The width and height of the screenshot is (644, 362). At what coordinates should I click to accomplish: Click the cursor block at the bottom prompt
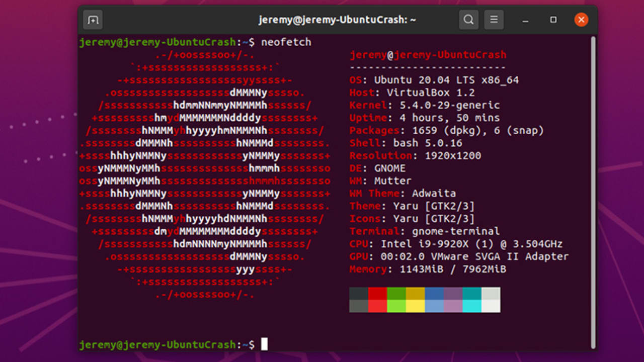tap(264, 344)
